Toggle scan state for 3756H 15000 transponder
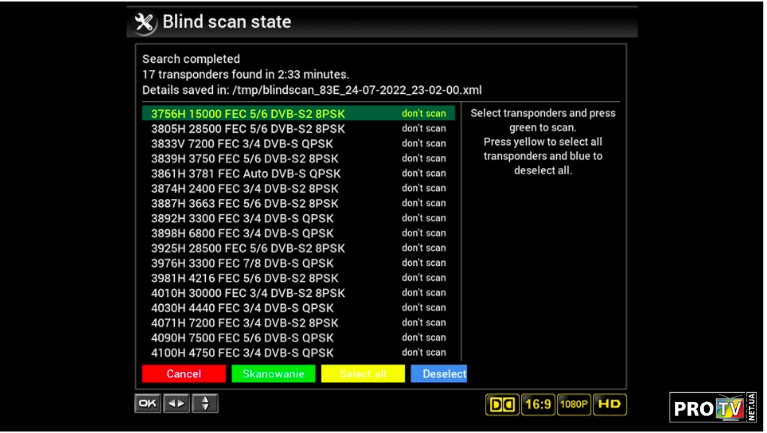Image resolution: width=767 pixels, height=433 pixels. click(424, 114)
